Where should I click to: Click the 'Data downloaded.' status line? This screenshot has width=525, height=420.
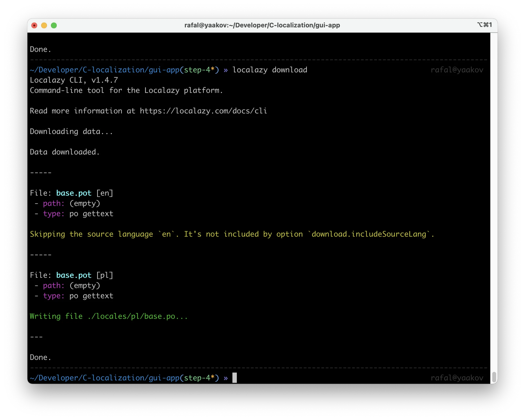65,152
